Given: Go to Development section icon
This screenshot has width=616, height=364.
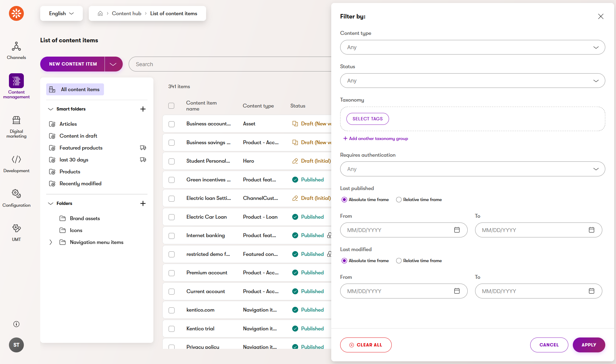Looking at the screenshot, I should (x=16, y=159).
